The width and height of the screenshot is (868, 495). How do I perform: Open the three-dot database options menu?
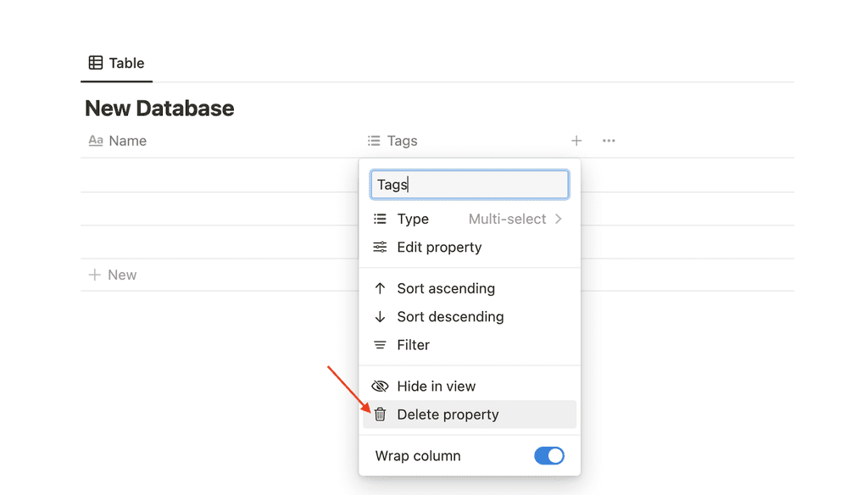click(609, 141)
